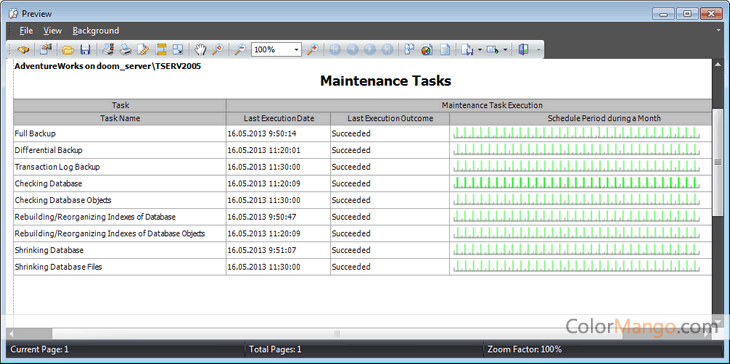The image size is (730, 364).
Task: Click the Zoom In icon
Action: tap(313, 49)
